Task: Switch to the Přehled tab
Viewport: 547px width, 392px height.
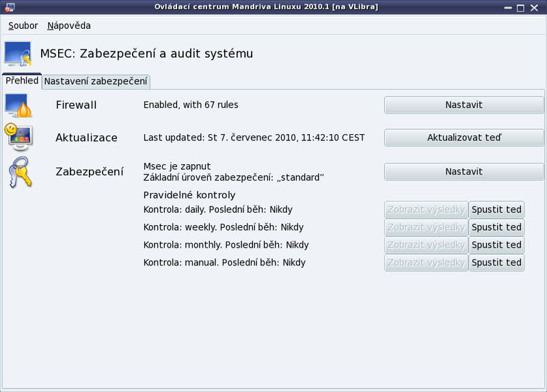Action: click(x=22, y=81)
